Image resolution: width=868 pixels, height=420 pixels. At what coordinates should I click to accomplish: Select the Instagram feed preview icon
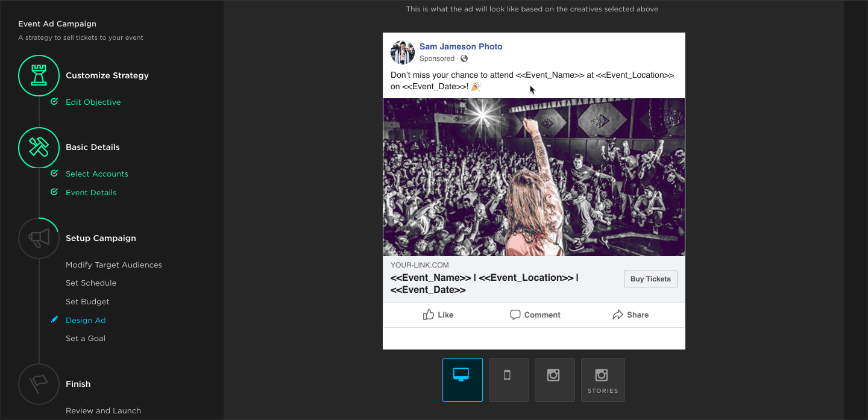pyautogui.click(x=555, y=380)
